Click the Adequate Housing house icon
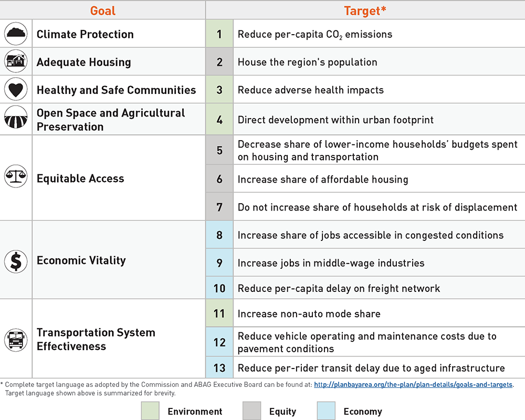The height and width of the screenshot is (420, 525). pyautogui.click(x=16, y=61)
